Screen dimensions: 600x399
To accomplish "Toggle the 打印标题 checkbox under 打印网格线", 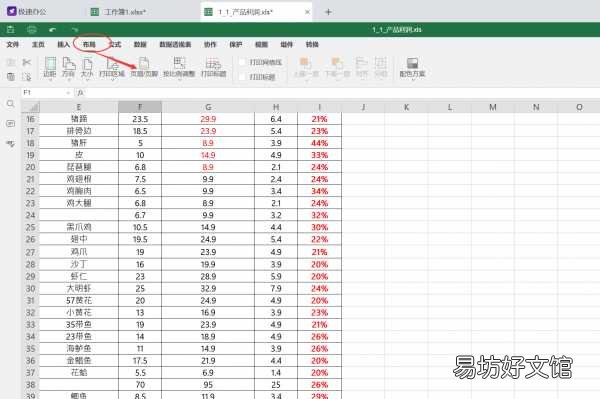I will pos(242,77).
